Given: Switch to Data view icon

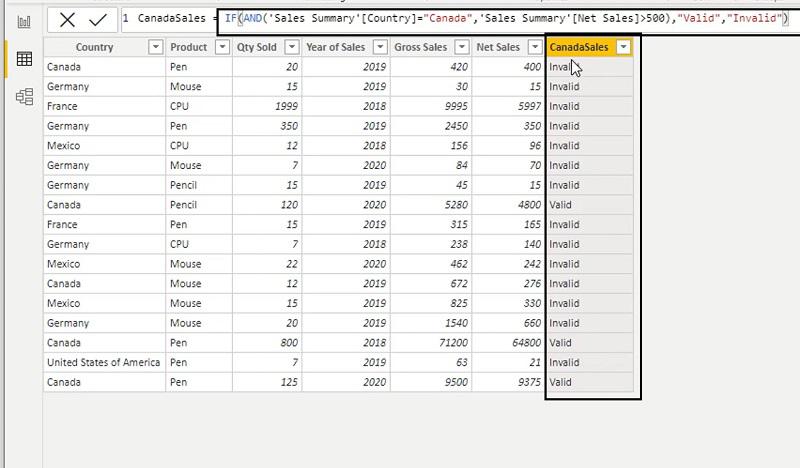Looking at the screenshot, I should point(24,59).
